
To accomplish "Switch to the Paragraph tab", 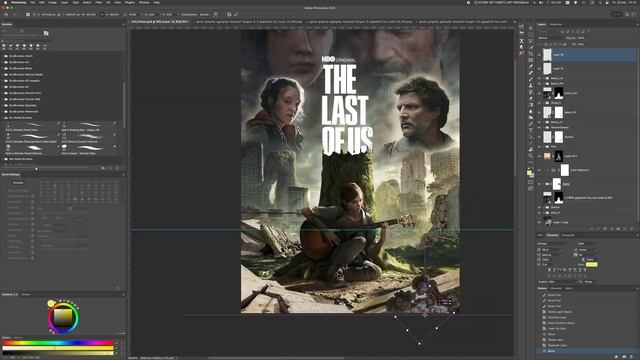I will (568, 235).
